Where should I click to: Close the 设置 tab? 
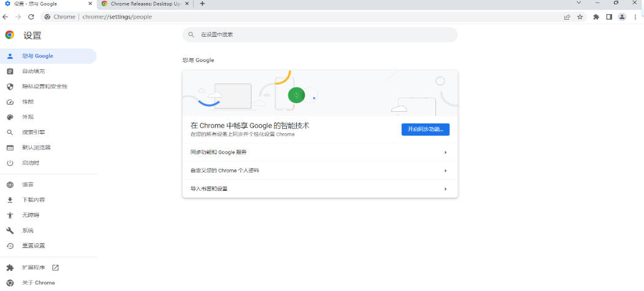(x=90, y=4)
